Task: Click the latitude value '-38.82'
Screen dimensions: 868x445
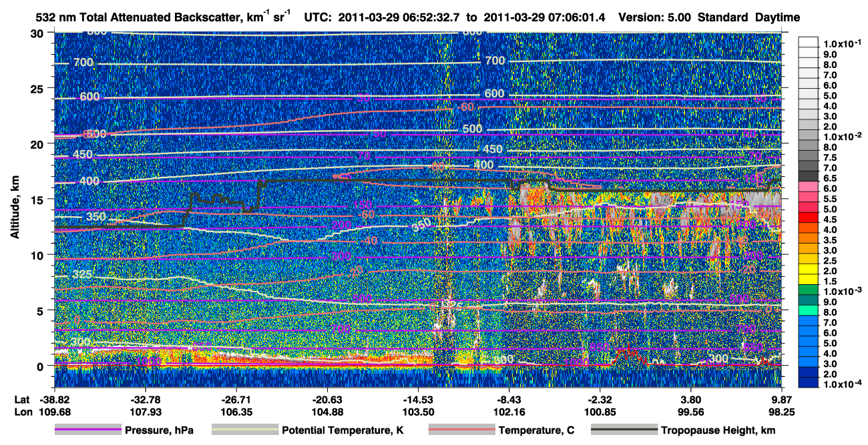Action: [54, 400]
